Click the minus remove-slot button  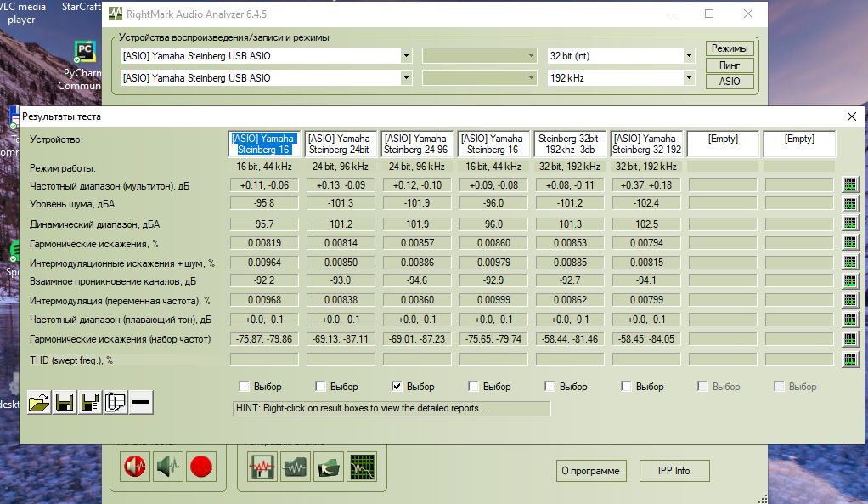141,402
